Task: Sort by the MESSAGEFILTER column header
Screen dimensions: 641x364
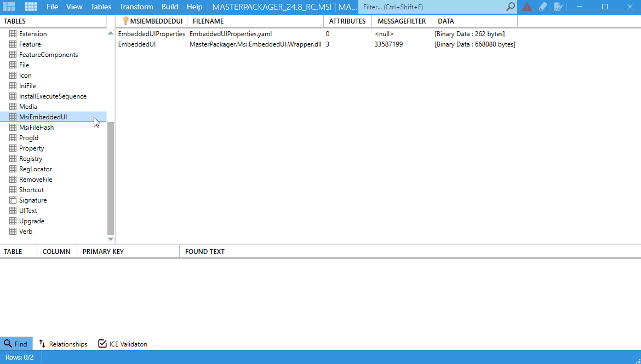Action: [402, 21]
